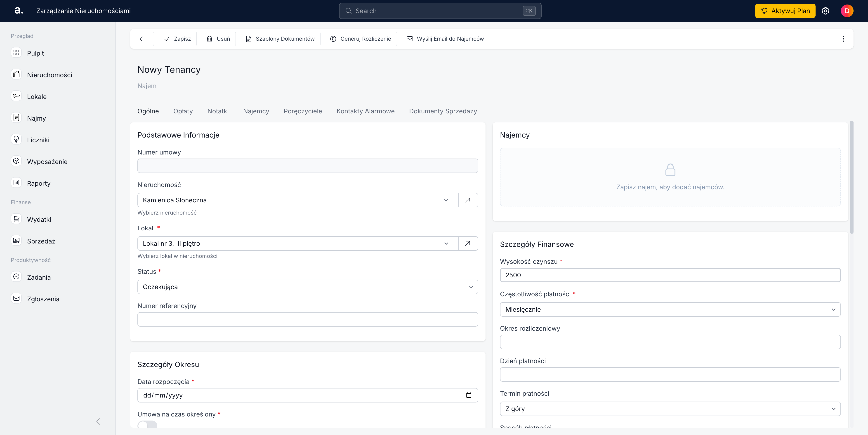Open the user avatar D menu
The image size is (868, 435).
coord(847,11)
